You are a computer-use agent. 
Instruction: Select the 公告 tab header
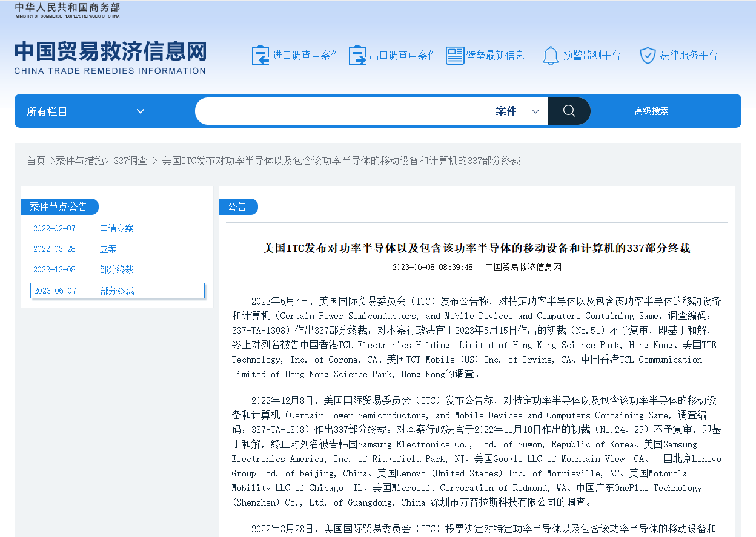pyautogui.click(x=237, y=206)
